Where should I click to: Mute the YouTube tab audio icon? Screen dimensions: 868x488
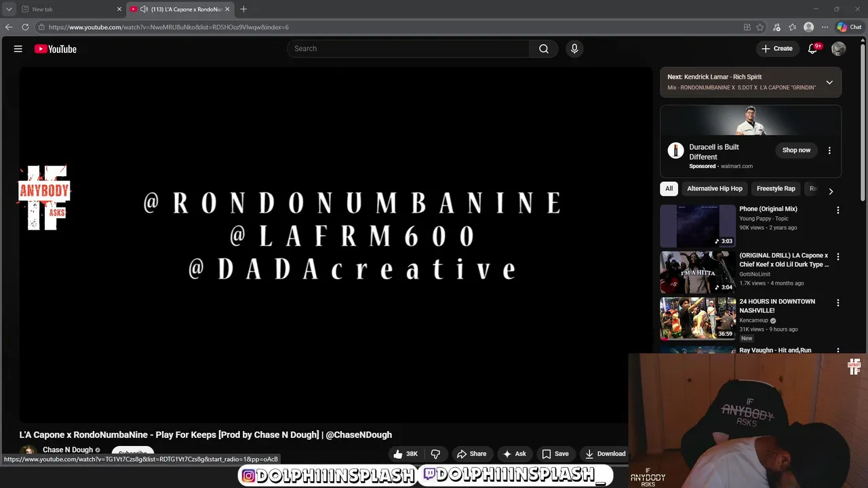pos(144,9)
